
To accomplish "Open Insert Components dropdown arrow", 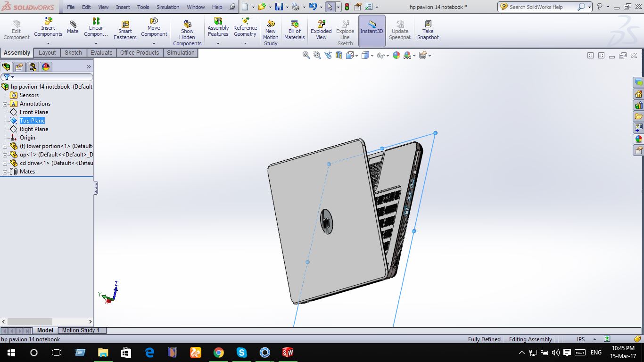I will pyautogui.click(x=48, y=43).
